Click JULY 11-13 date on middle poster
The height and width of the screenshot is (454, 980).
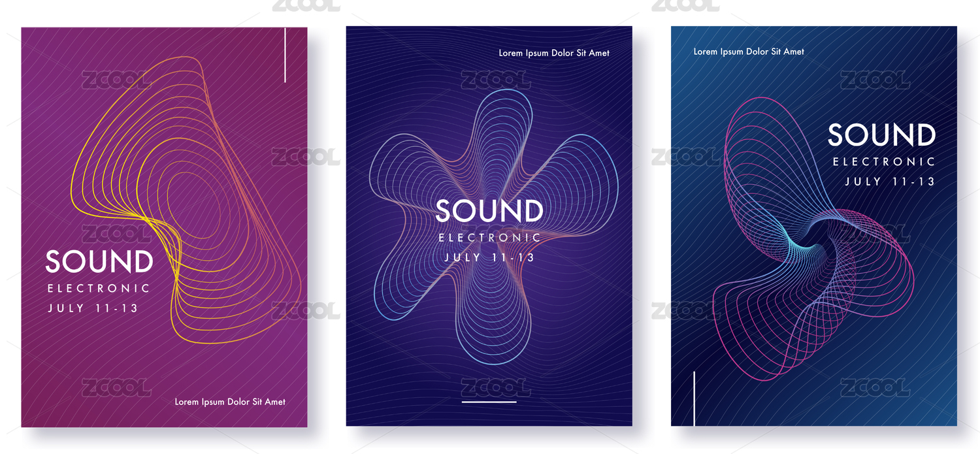[489, 257]
